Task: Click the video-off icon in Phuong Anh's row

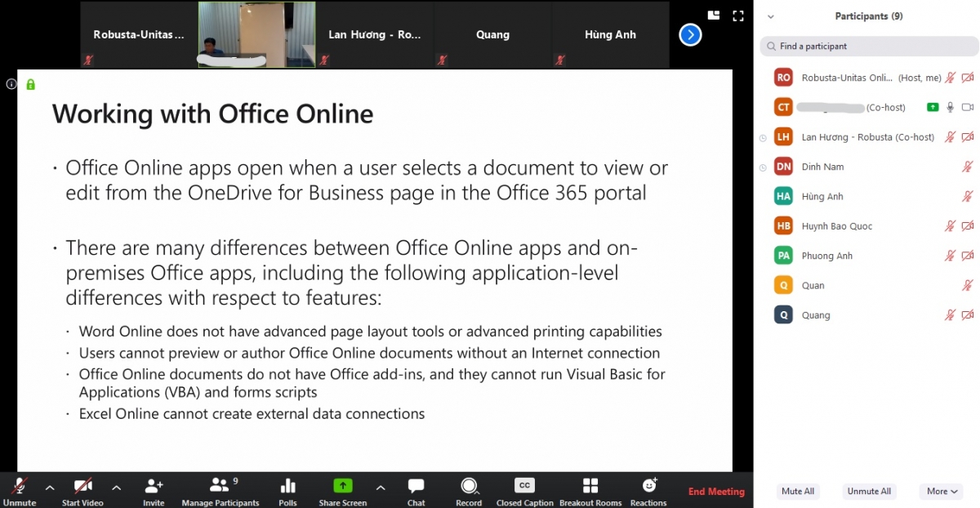Action: tap(968, 256)
